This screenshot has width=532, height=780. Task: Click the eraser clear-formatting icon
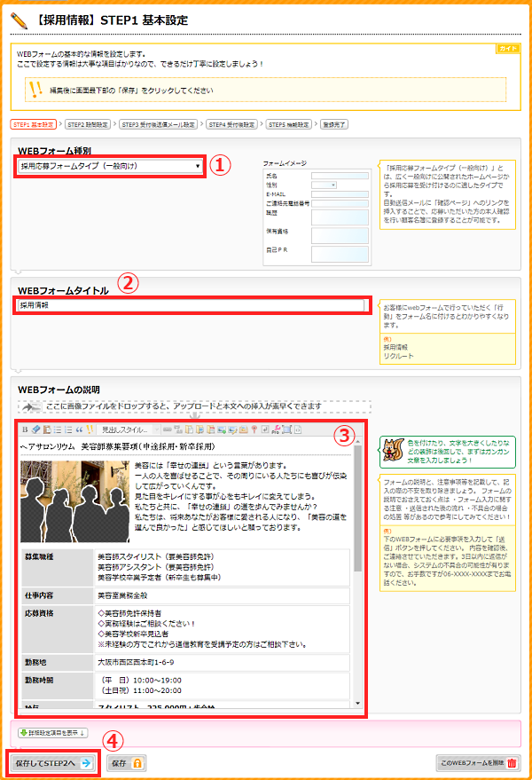pos(35,429)
